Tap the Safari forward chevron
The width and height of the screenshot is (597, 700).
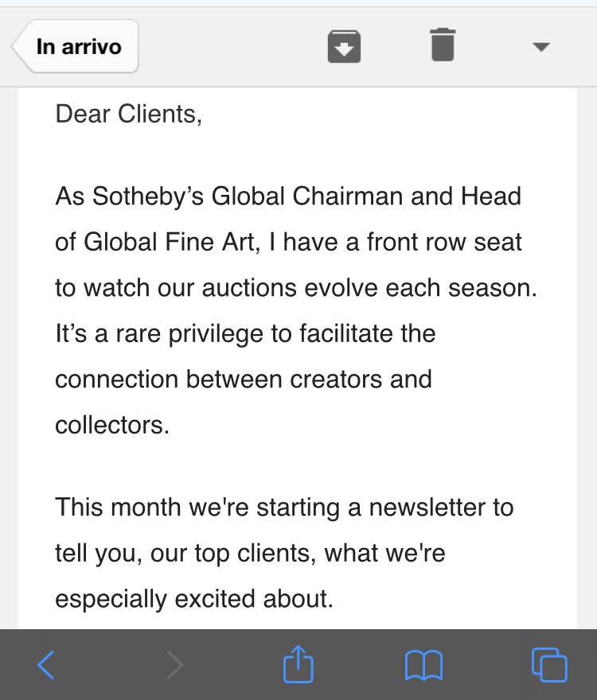click(174, 665)
